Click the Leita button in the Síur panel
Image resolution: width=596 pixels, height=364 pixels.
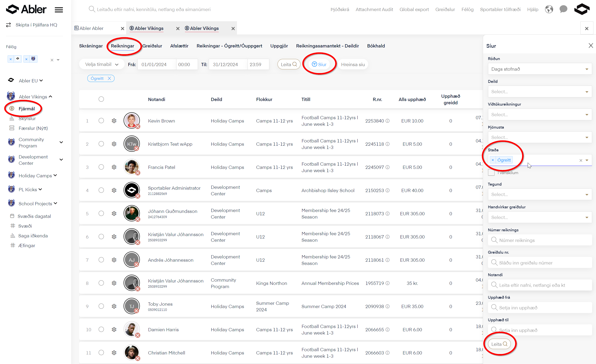click(499, 344)
